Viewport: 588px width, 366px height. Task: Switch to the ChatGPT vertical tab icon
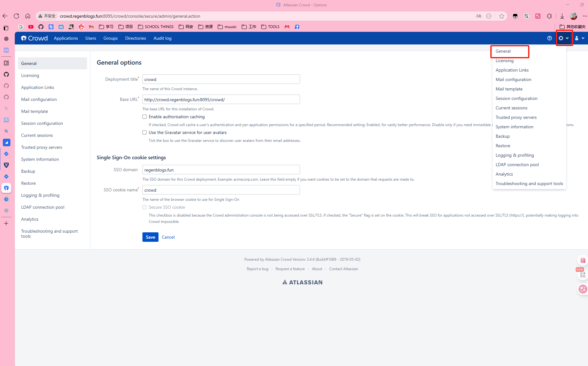(6, 39)
